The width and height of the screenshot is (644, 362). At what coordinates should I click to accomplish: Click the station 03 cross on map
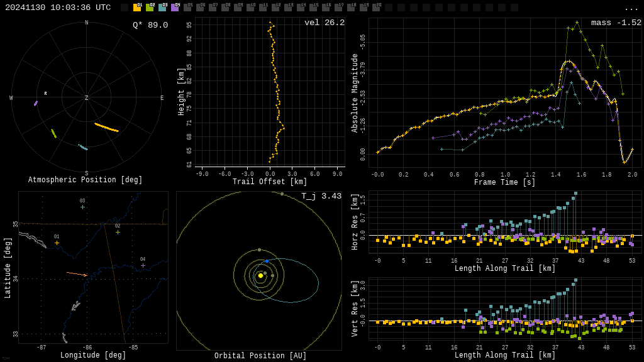tap(82, 207)
